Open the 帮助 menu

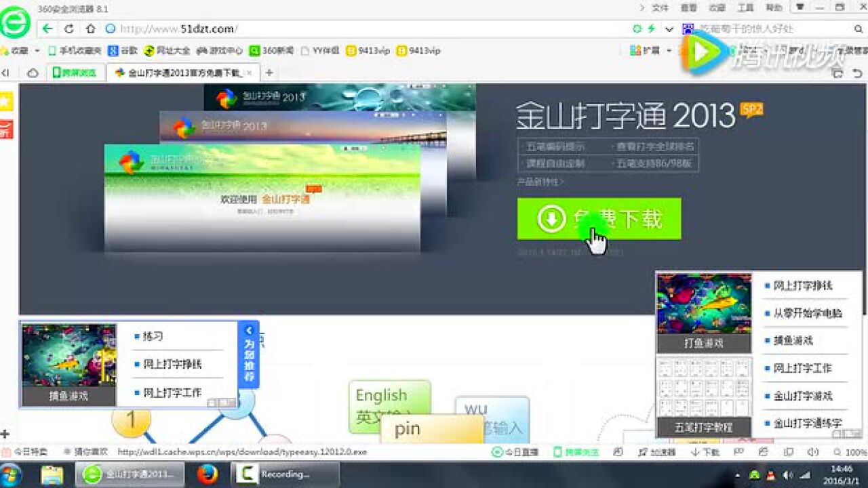pos(774,8)
